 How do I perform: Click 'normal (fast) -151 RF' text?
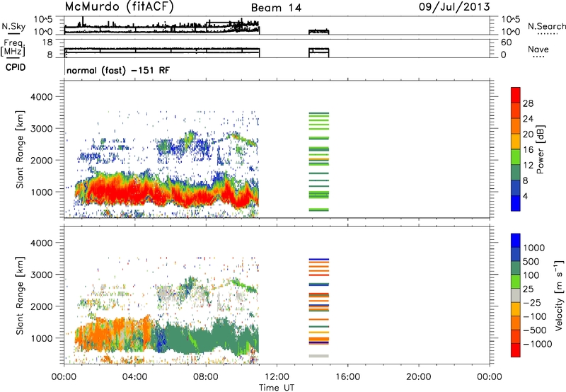118,70
